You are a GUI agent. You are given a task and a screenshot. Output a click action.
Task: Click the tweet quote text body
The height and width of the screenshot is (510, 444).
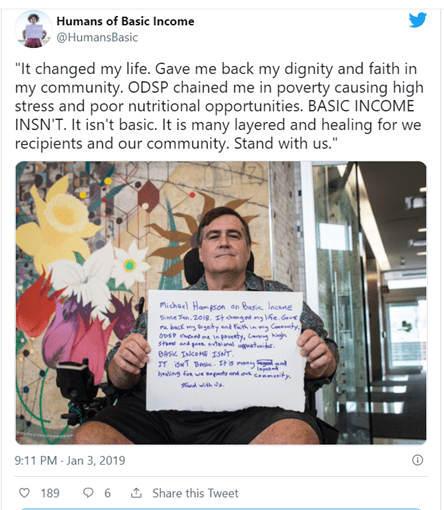pos(219,106)
